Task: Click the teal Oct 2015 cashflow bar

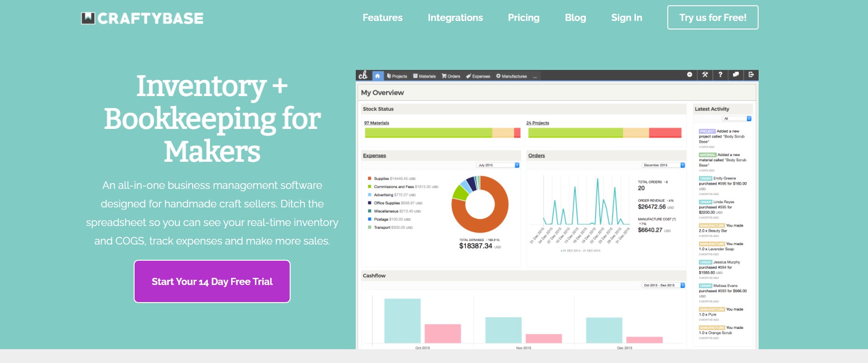Action: pos(402,321)
